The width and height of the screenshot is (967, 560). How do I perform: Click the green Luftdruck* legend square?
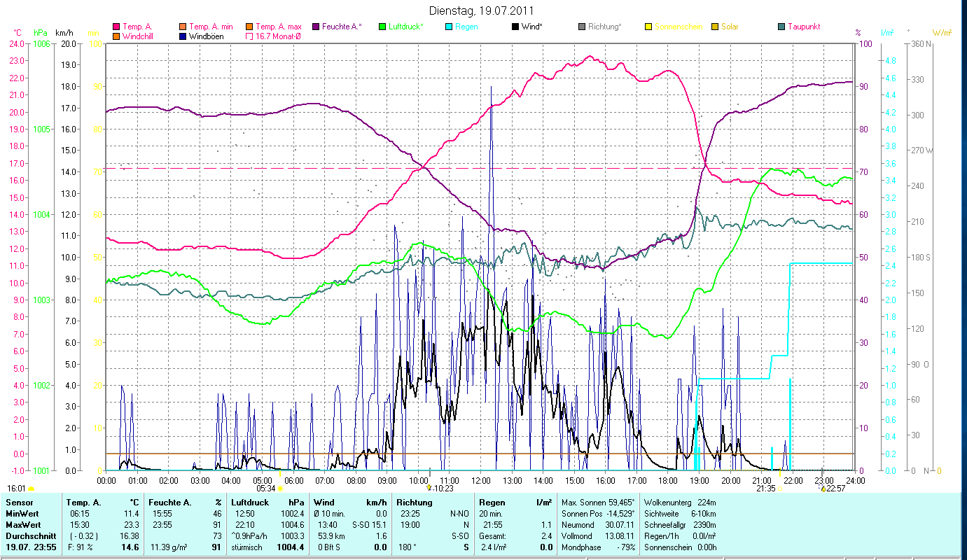(382, 27)
